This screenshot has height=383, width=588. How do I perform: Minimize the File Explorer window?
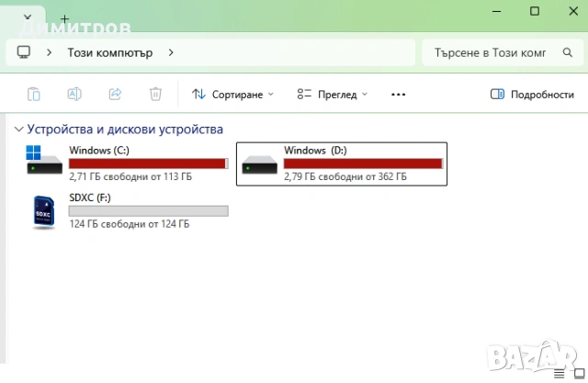pyautogui.click(x=496, y=11)
